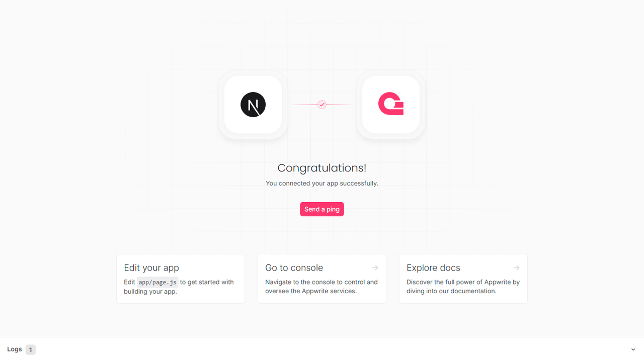Click the arrow icon on the Explore docs card
Image resolution: width=644 pixels, height=362 pixels.
516,267
